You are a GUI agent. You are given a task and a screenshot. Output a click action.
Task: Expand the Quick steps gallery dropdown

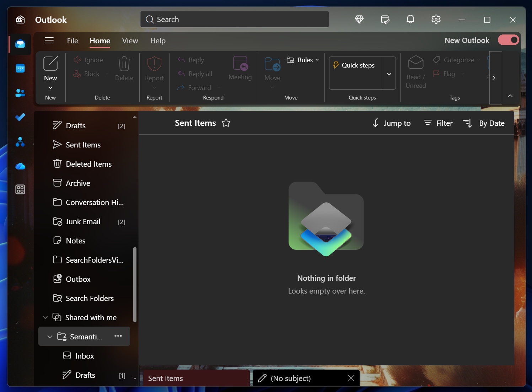[x=389, y=74]
